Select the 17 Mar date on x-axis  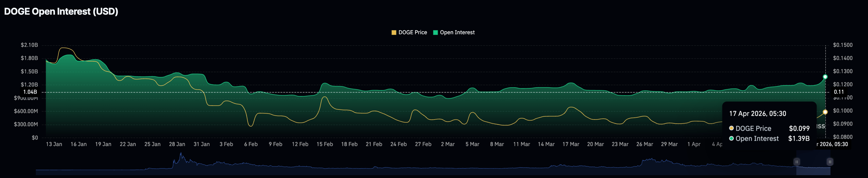571,144
